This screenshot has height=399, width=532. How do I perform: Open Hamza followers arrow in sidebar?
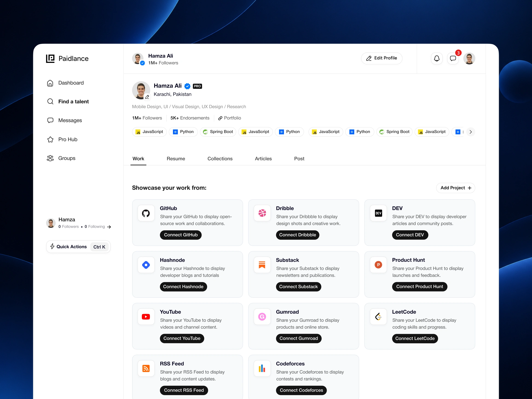coord(109,227)
